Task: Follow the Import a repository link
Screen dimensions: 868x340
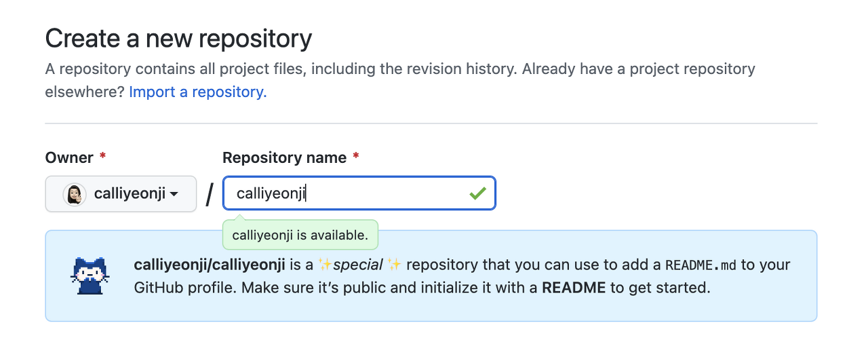Action: pos(198,92)
